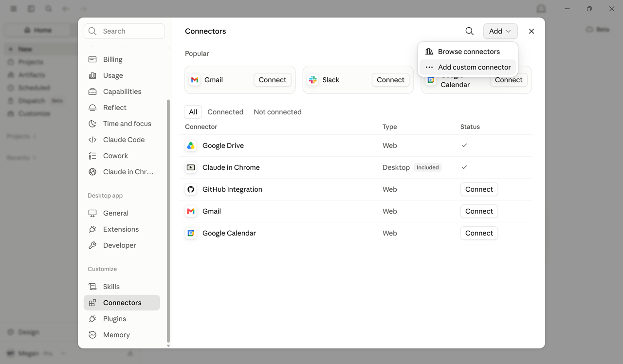This screenshot has width=623, height=364.
Task: Open the Reflect settings
Action: tap(122, 108)
